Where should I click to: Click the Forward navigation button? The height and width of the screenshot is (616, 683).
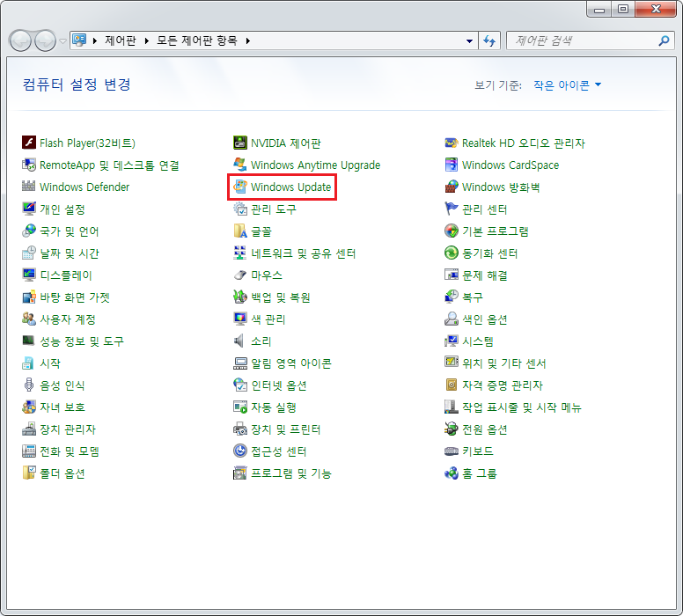[45, 41]
